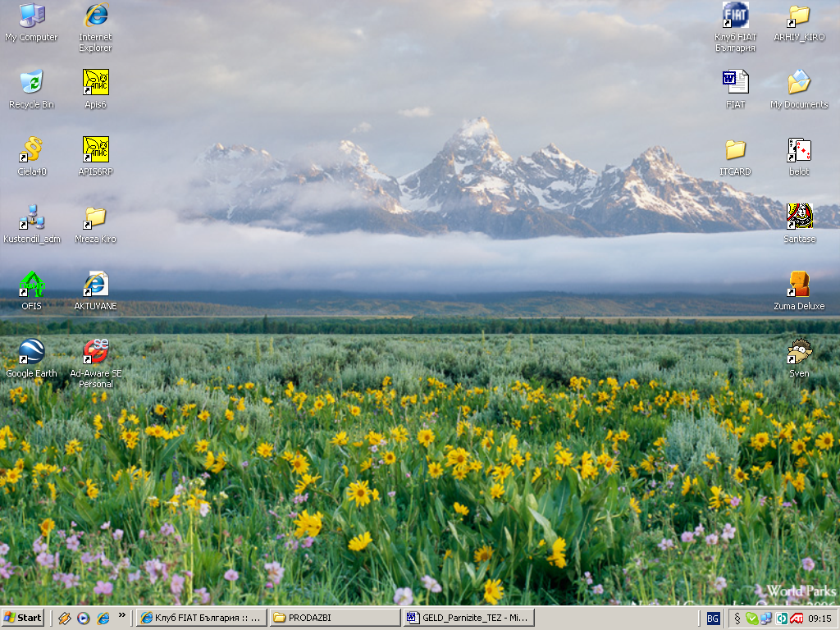The width and height of the screenshot is (840, 630).
Task: Select the Google Earth desktop shortcut
Action: click(31, 352)
